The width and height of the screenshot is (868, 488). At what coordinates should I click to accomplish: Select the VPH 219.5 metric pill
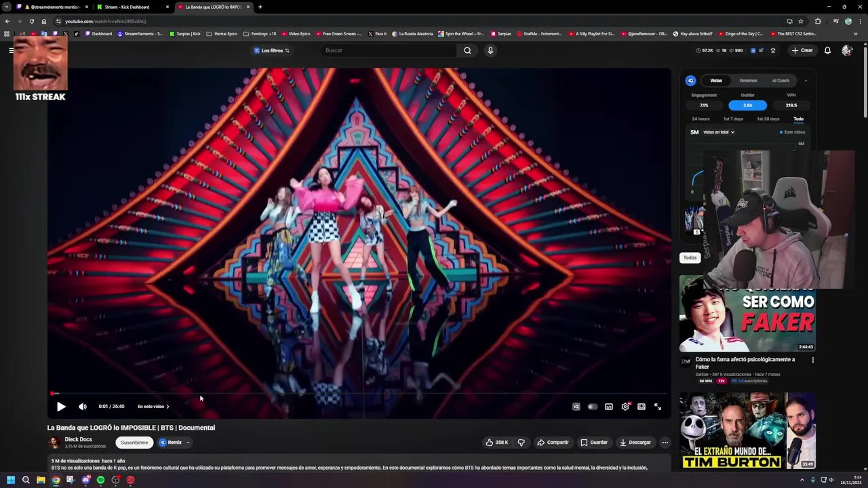(x=791, y=105)
